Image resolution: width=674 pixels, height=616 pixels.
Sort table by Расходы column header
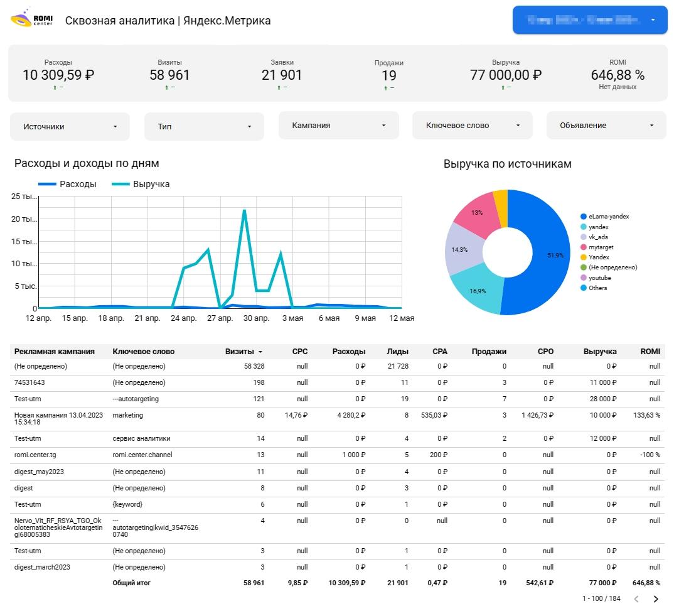pos(349,352)
